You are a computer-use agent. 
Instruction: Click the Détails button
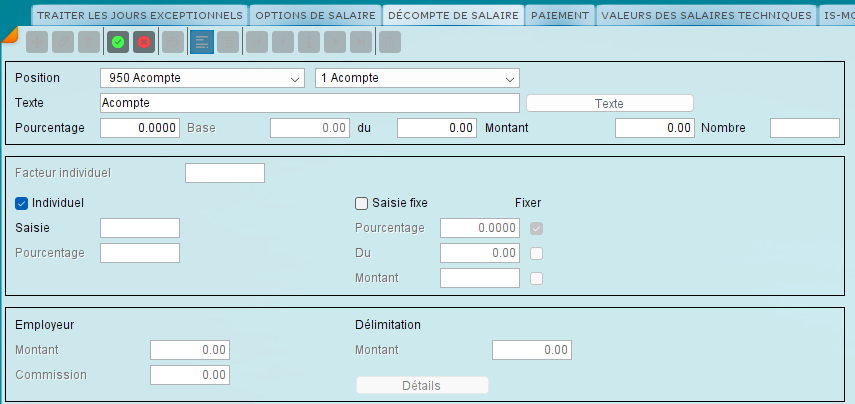click(x=422, y=385)
